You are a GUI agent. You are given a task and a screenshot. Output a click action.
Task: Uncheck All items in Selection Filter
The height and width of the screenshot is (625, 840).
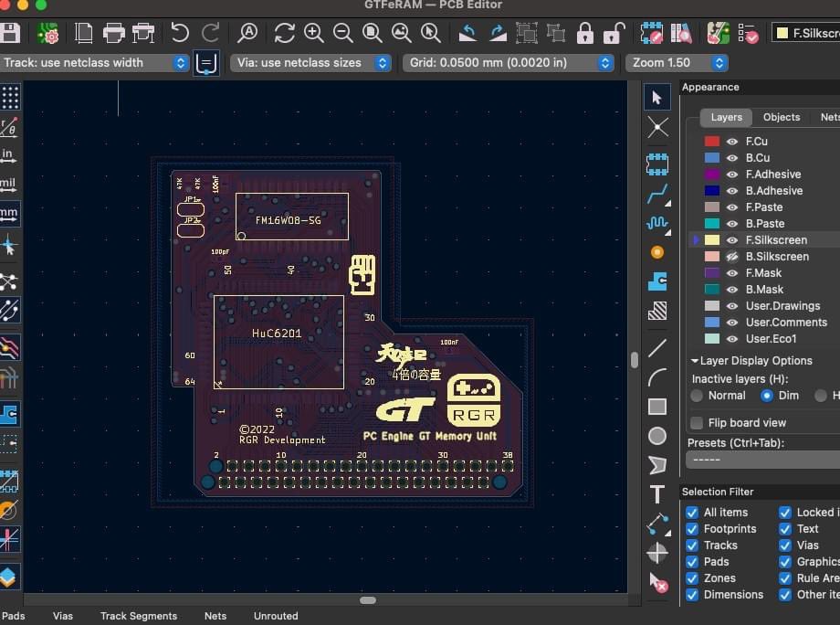coord(692,513)
